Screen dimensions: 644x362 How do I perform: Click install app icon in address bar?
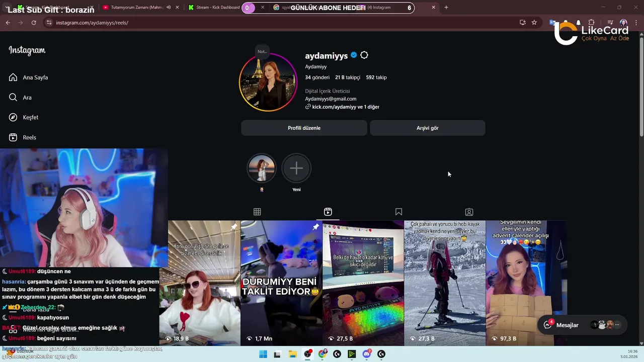coord(523,23)
